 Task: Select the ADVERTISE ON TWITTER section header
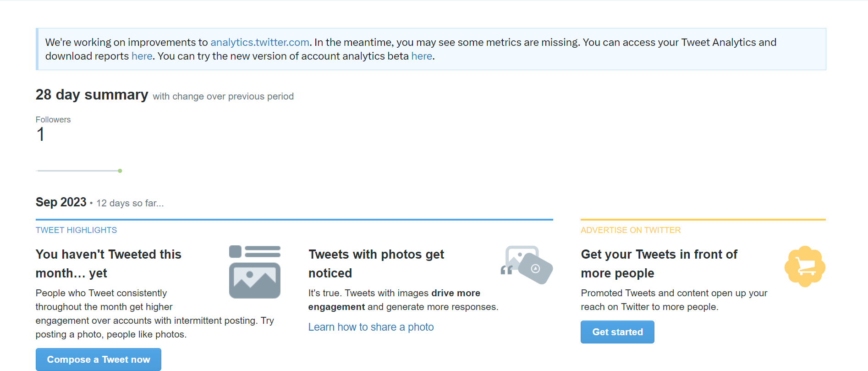pos(631,230)
